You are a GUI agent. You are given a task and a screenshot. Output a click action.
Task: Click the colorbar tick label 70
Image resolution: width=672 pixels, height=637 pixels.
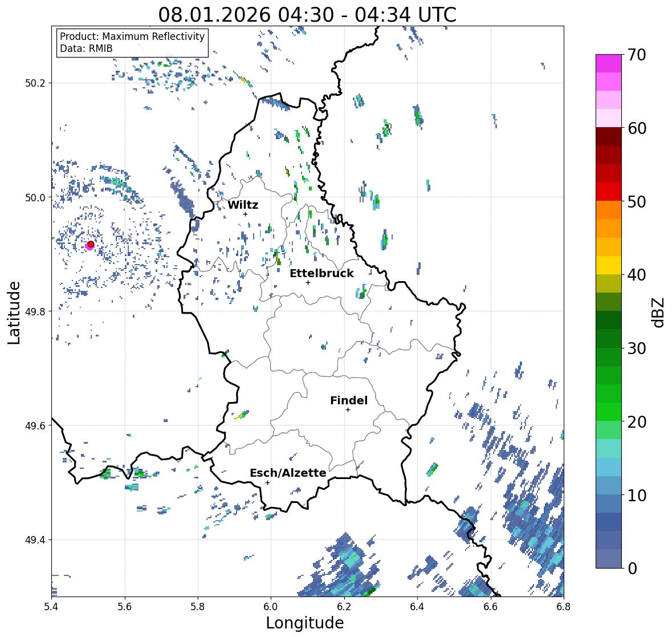[637, 55]
